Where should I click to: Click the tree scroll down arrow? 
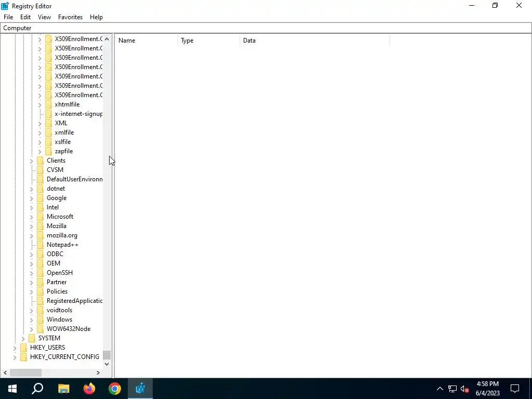pyautogui.click(x=107, y=364)
